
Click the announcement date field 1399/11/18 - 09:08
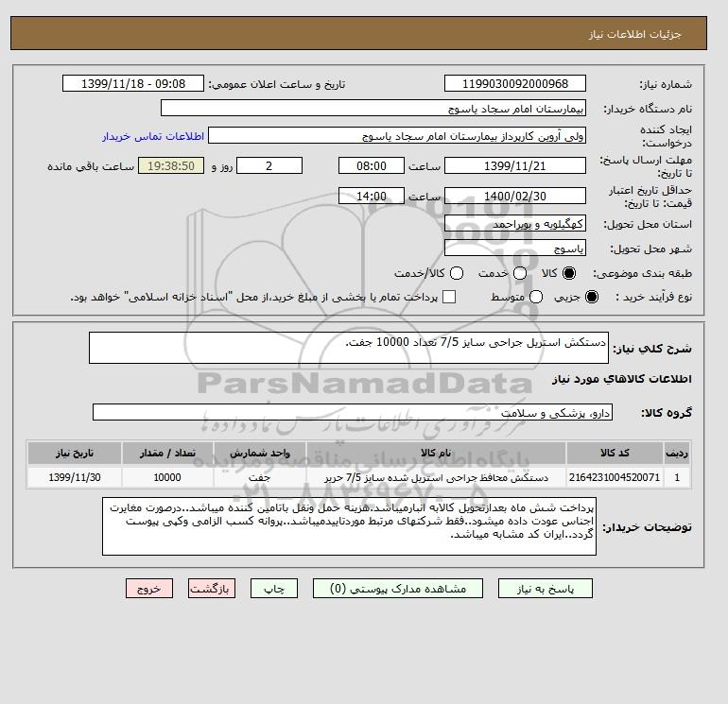click(133, 84)
